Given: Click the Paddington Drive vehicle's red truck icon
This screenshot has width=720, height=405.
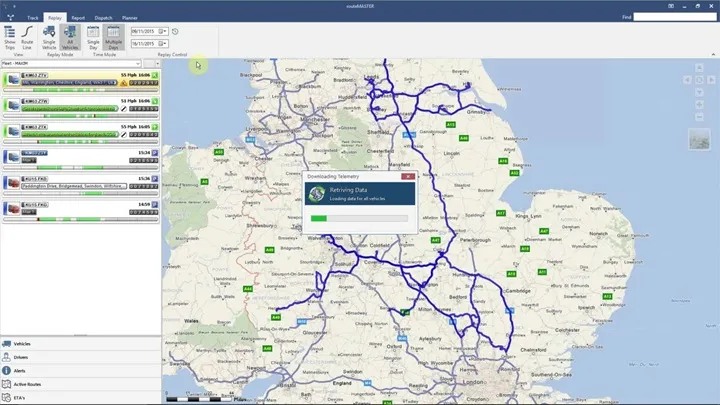Looking at the screenshot, I should (13, 183).
